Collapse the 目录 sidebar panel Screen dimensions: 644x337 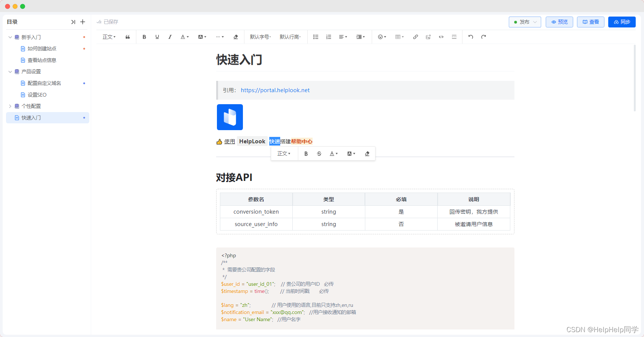(x=73, y=22)
